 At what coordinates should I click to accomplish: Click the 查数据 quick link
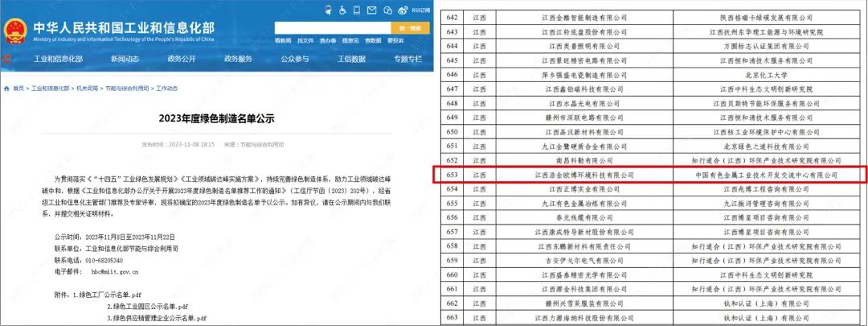tap(373, 41)
